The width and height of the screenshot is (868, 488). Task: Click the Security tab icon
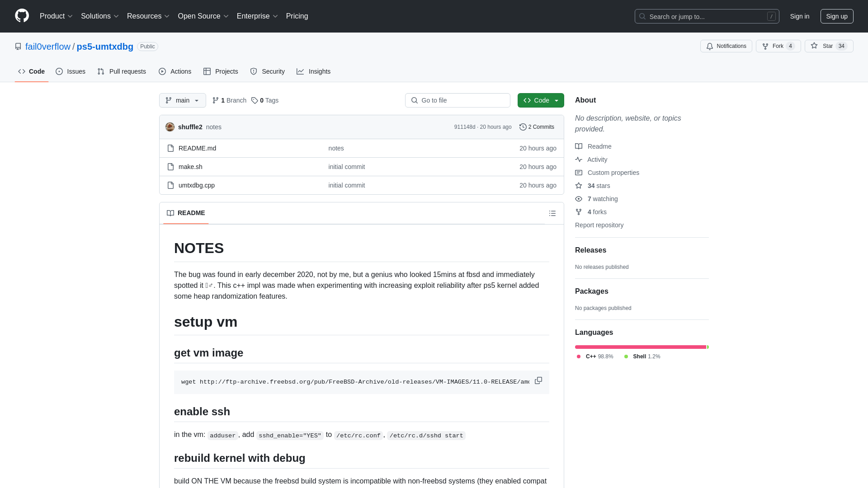point(254,71)
